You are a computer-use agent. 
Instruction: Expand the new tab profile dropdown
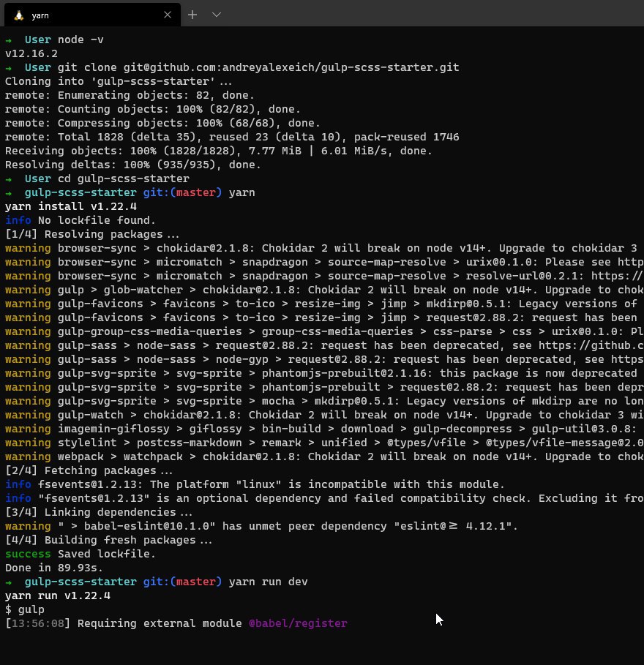(217, 15)
